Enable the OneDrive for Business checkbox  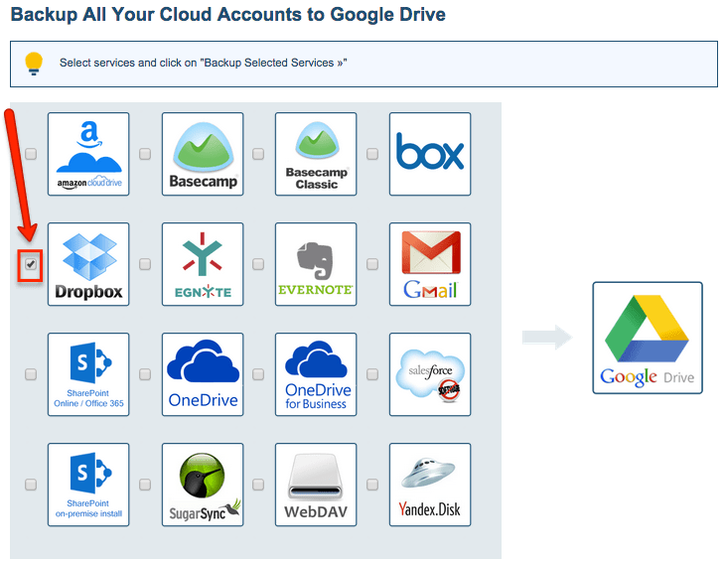tap(258, 374)
